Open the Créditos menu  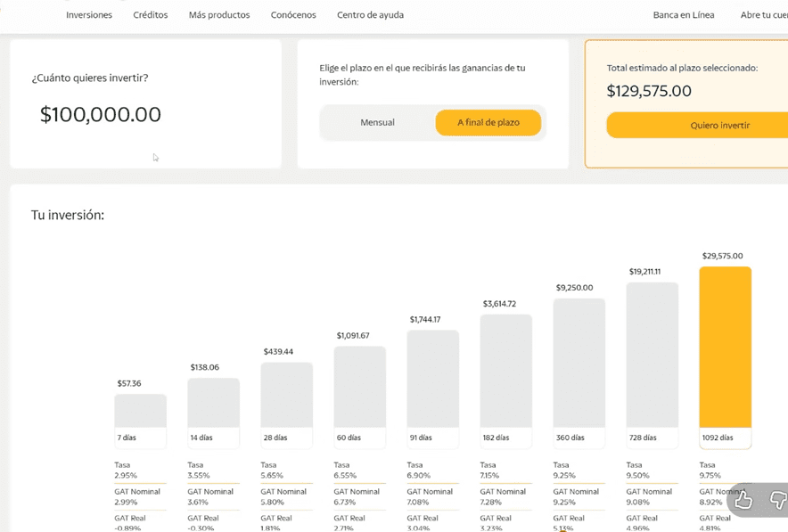click(x=151, y=15)
